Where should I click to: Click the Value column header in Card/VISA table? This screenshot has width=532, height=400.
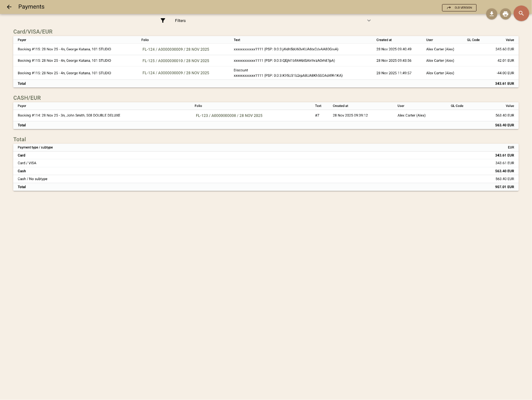point(510,40)
